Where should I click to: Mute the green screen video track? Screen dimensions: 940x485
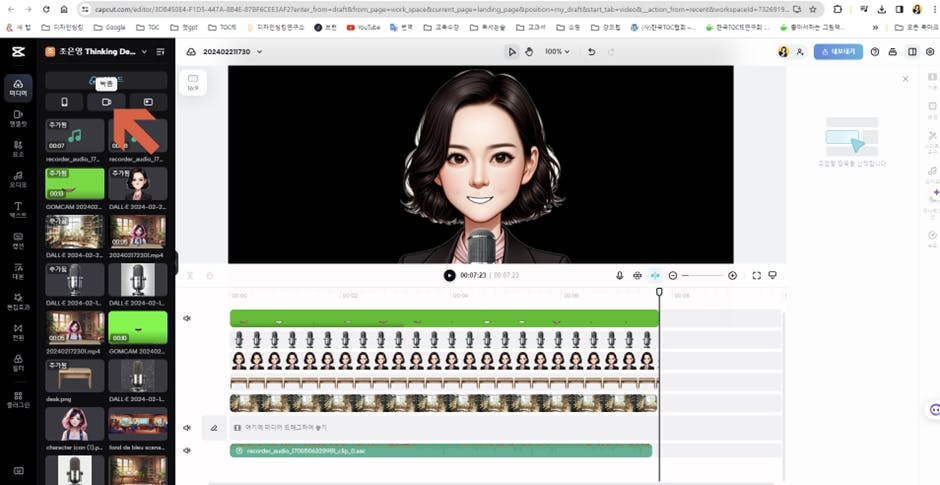click(187, 318)
